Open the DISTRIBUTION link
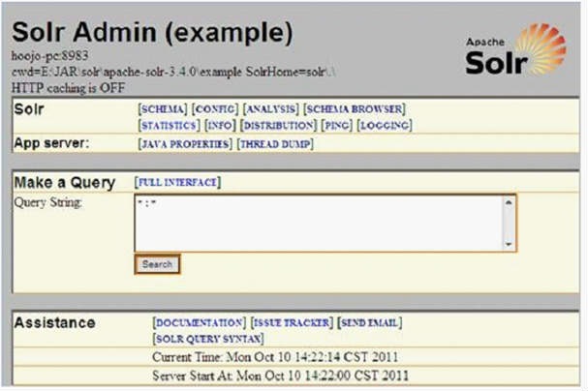Image resolution: width=588 pixels, height=391 pixels. coord(279,125)
